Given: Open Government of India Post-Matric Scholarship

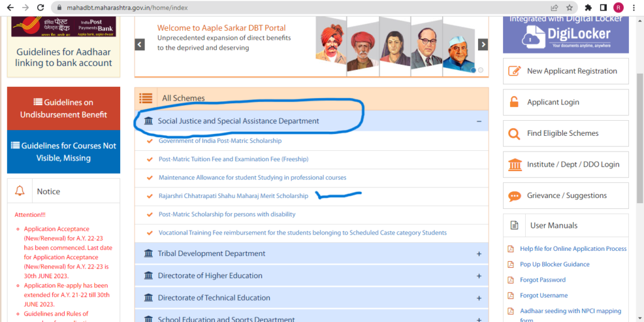Looking at the screenshot, I should [220, 141].
